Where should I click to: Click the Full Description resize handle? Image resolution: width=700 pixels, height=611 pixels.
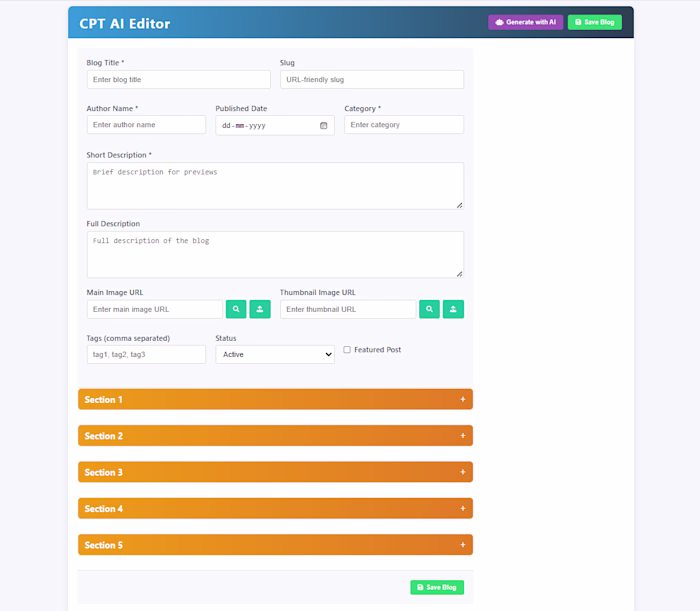(x=459, y=274)
